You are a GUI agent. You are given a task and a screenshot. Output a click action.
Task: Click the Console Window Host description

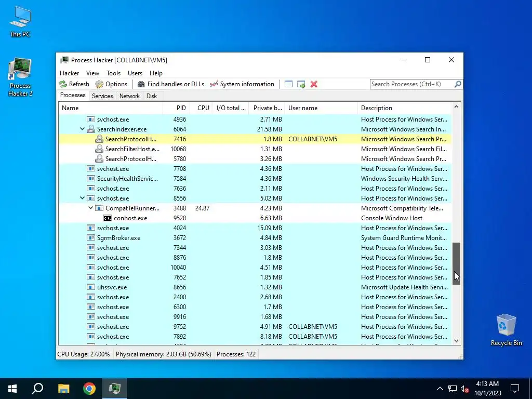point(392,218)
